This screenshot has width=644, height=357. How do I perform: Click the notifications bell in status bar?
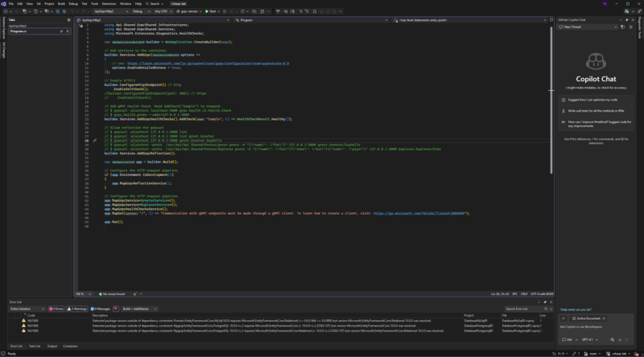tap(637, 354)
